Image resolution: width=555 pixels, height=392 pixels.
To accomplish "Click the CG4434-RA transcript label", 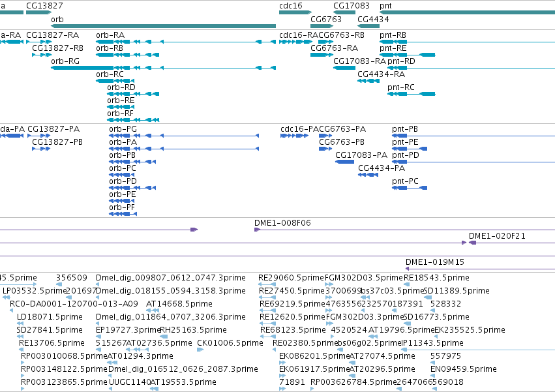I will point(382,74).
